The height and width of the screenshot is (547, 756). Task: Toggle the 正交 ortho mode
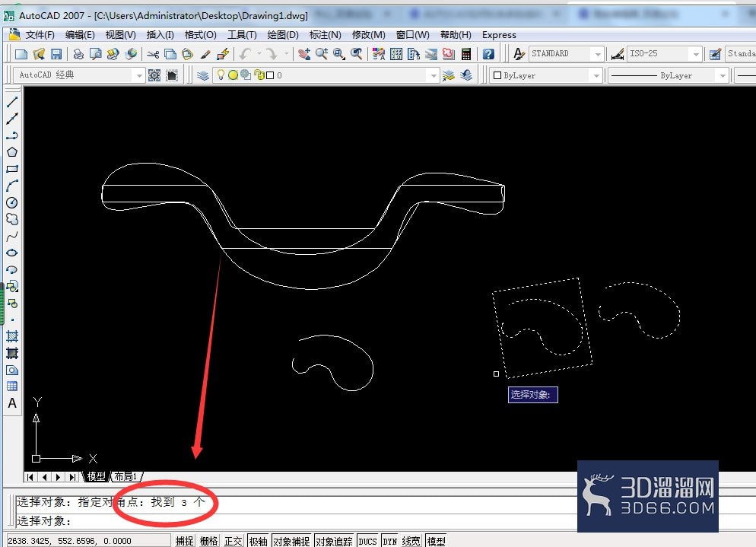[x=233, y=541]
